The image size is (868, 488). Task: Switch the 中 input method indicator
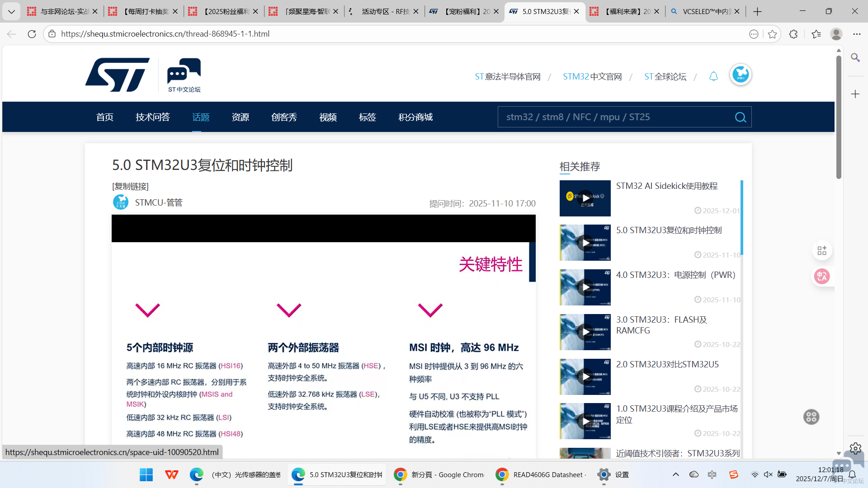[712, 474]
